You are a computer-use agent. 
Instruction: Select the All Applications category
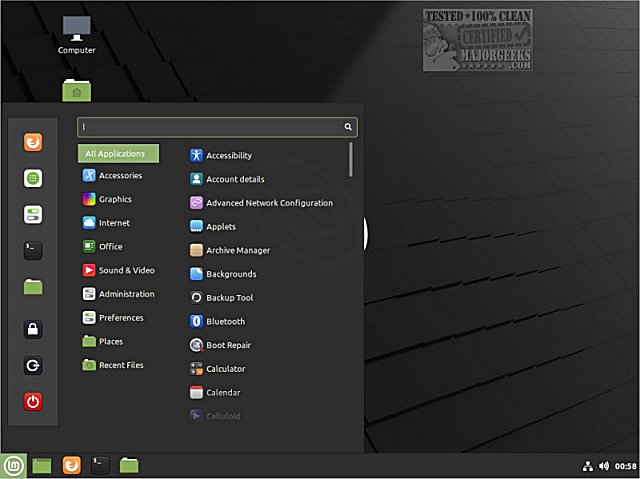(118, 153)
